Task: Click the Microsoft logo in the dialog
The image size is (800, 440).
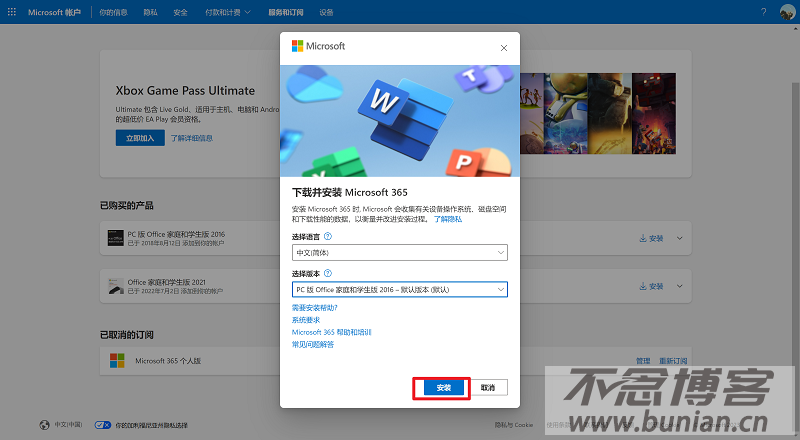Action: tap(318, 46)
